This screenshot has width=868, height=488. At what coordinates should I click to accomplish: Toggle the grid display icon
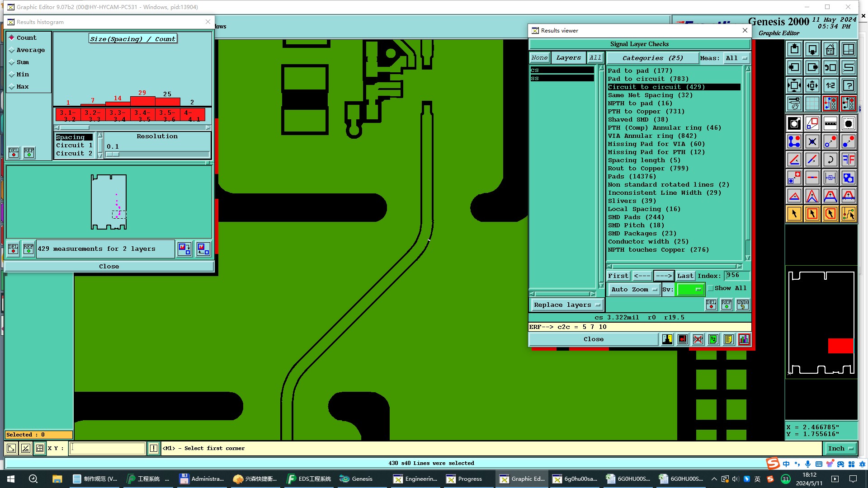812,103
